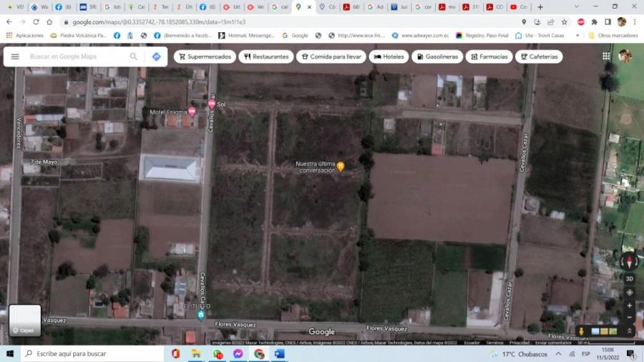Open the browser home page icon
The width and height of the screenshot is (644, 362).
pyautogui.click(x=49, y=21)
